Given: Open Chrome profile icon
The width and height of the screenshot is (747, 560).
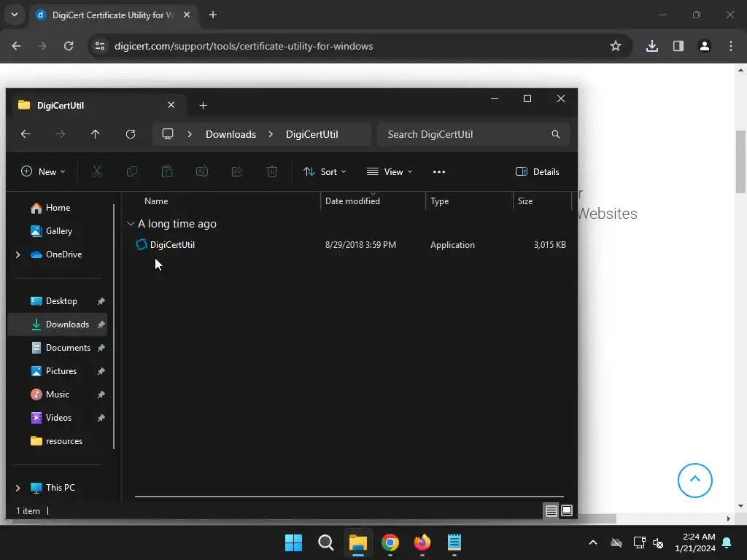Looking at the screenshot, I should point(705,46).
